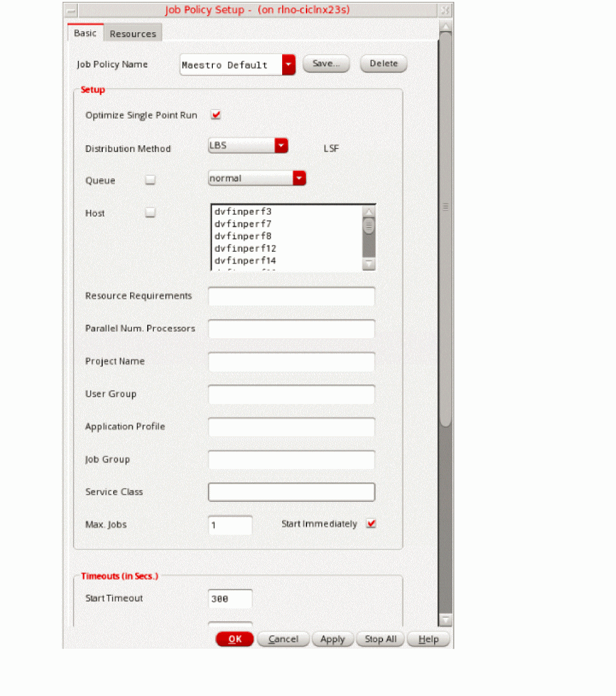Select host dvfinperf14 in the list
This screenshot has width=616, height=696.
245,260
